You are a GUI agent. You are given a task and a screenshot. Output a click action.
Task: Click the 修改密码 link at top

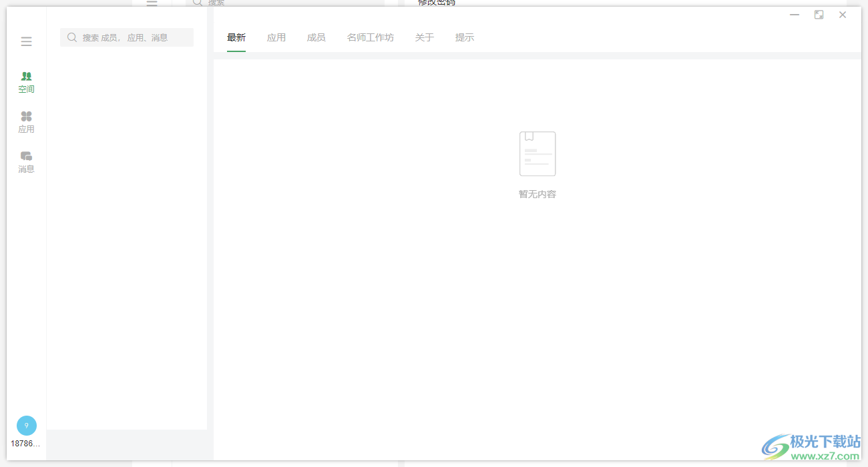pyautogui.click(x=437, y=2)
